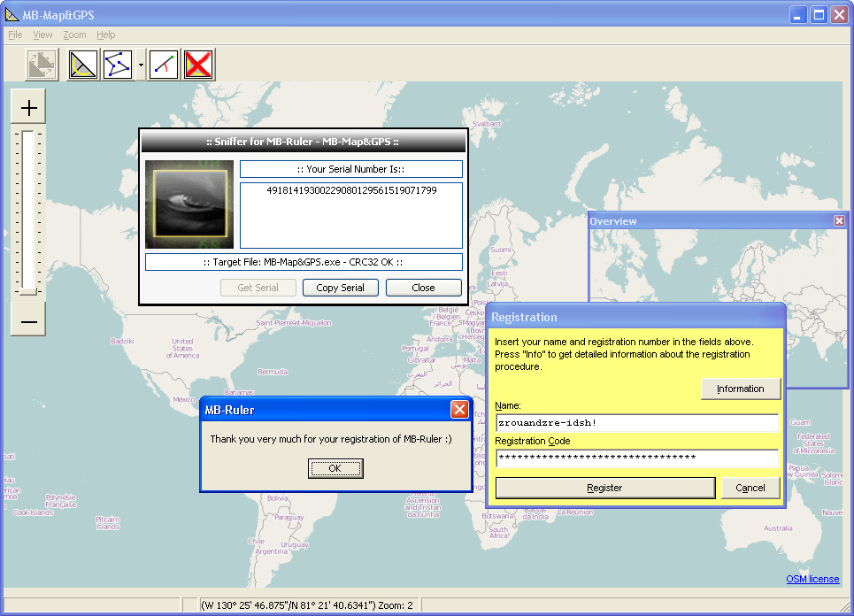Click the Register button
The image size is (854, 616).
click(x=605, y=488)
